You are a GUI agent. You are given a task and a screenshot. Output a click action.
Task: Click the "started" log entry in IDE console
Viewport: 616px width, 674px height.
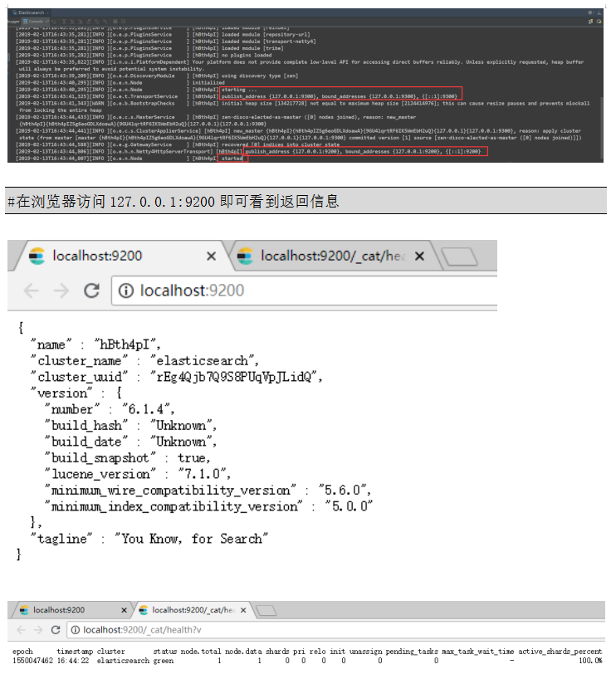(232, 159)
